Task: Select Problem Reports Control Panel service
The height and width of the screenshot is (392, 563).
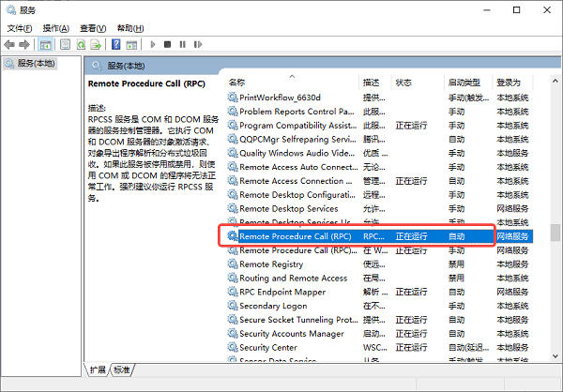Action: (379, 112)
